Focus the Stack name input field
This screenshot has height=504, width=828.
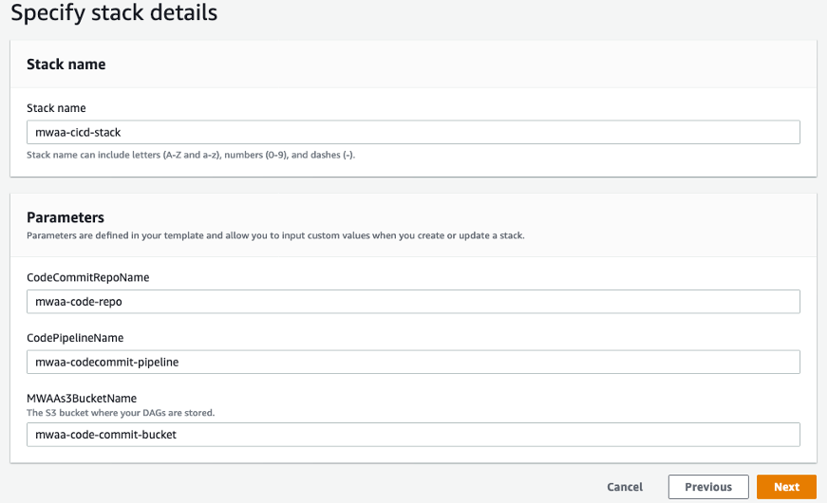click(413, 132)
